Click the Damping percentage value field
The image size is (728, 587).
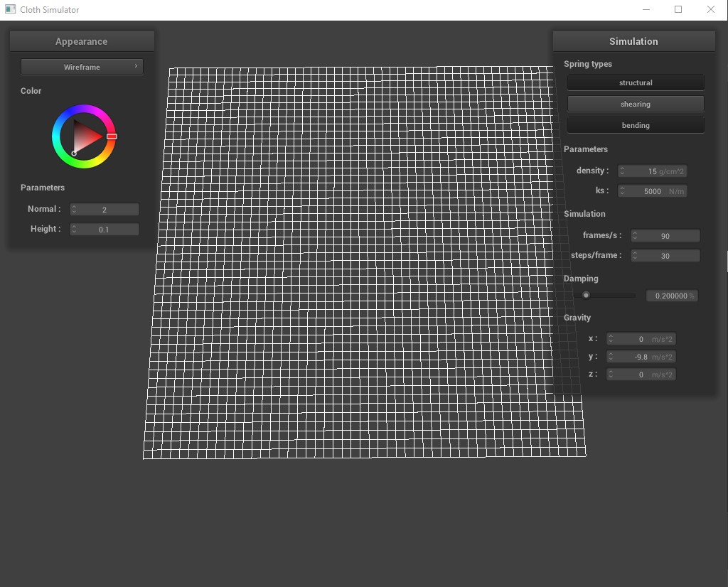pyautogui.click(x=671, y=296)
